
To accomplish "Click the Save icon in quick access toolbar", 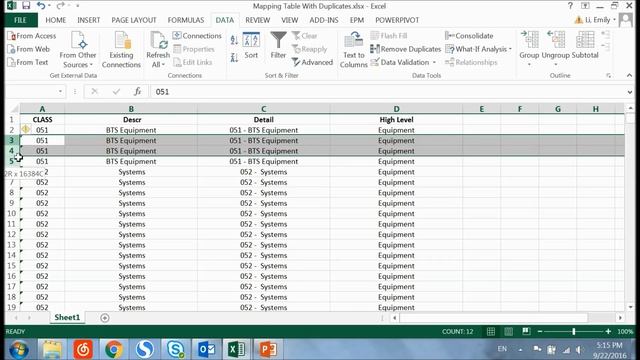I will click(26, 6).
